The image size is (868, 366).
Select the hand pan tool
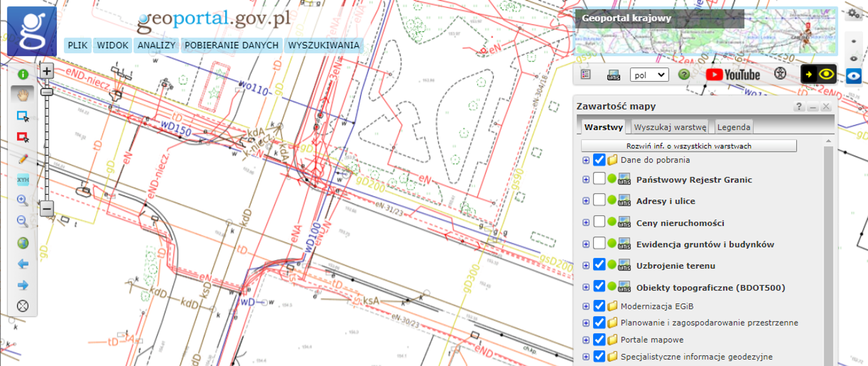(23, 94)
